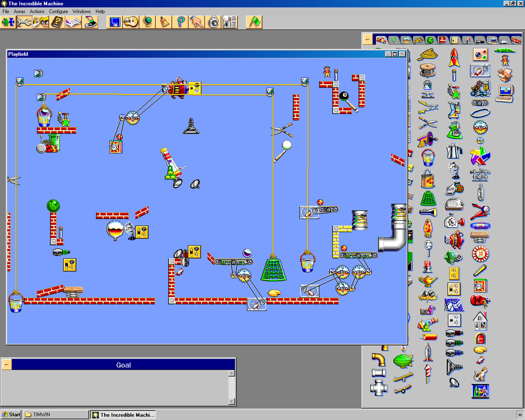Click the floppy disk save icon
525x420 pixels.
(x=115, y=22)
